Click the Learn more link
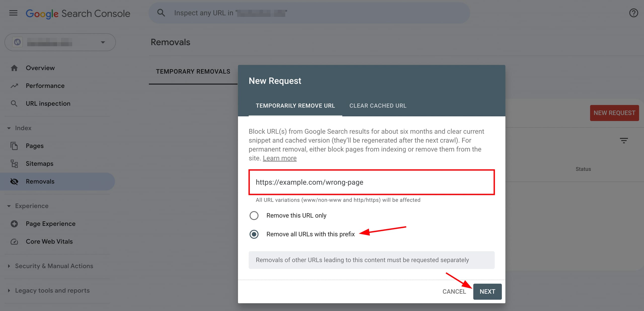Screen dimensions: 644x311 point(279,158)
